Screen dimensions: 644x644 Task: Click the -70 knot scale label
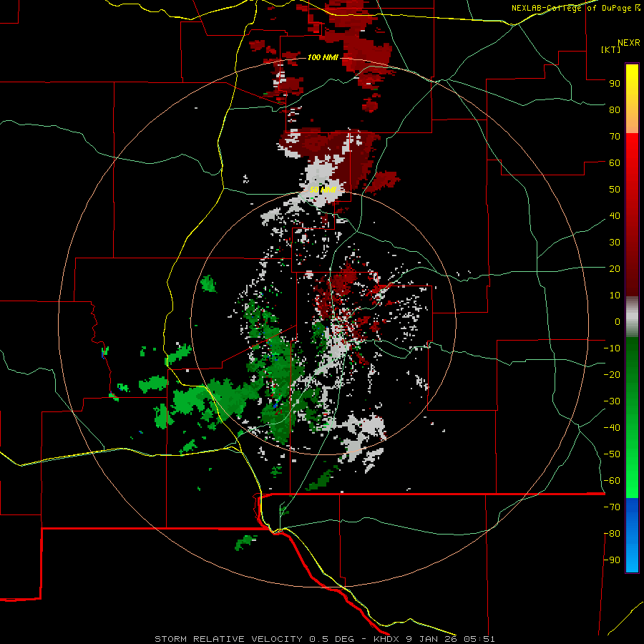612,507
